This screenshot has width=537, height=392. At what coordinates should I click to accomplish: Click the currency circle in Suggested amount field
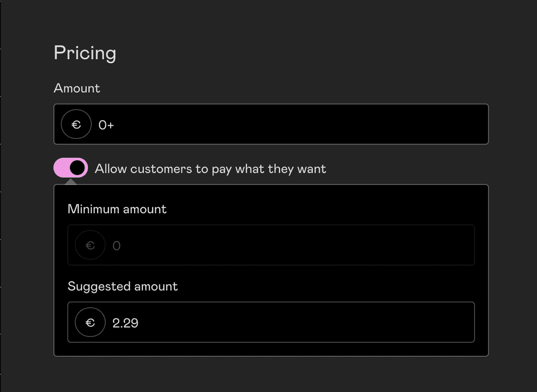click(x=89, y=322)
